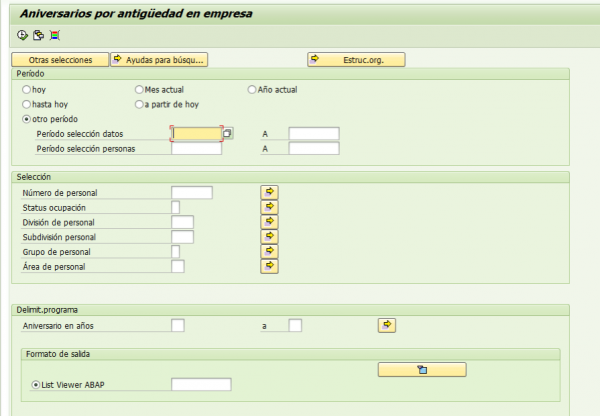Choose the 'Año actual' period option
The width and height of the screenshot is (600, 416).
252,90
